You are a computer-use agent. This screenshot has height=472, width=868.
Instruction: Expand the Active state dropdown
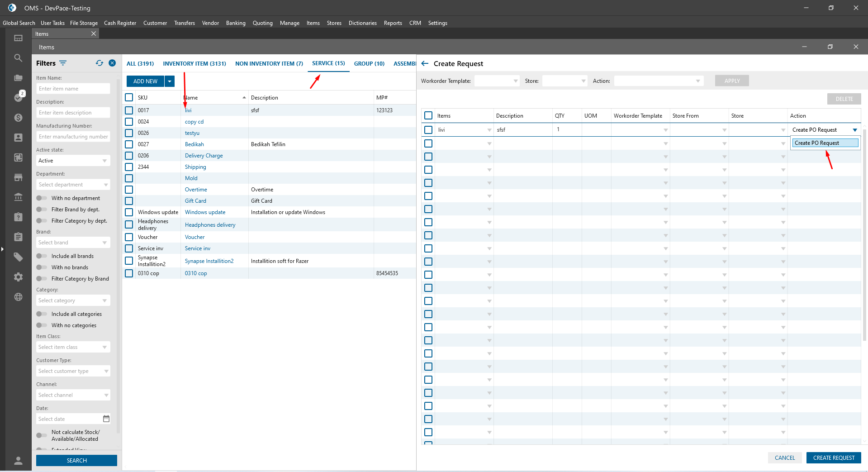point(73,161)
